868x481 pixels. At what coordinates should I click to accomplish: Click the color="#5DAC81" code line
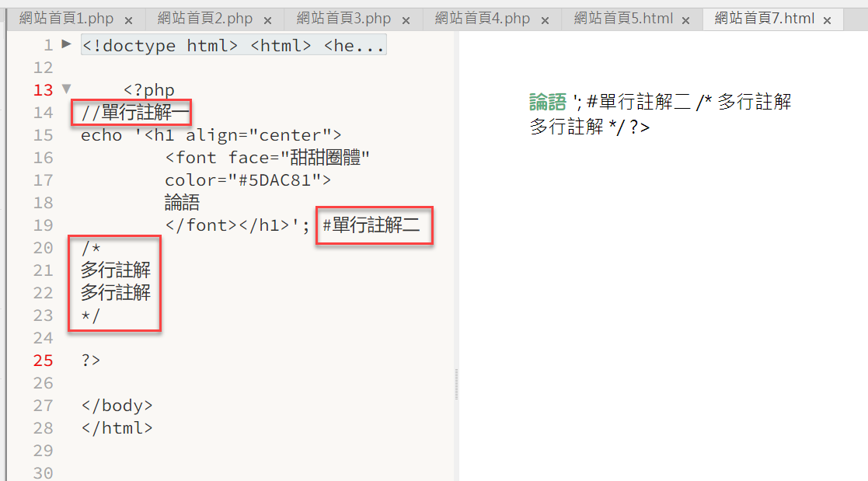coord(247,180)
